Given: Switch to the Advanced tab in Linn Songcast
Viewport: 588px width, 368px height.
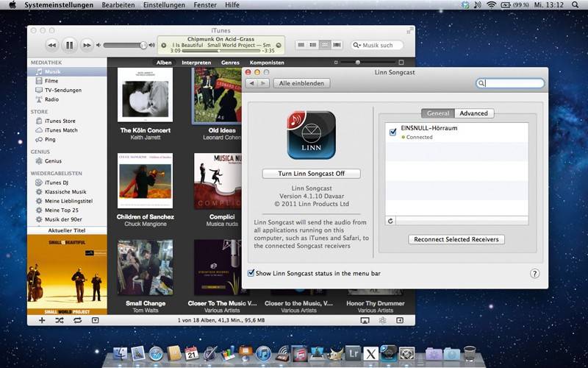Looking at the screenshot, I should (474, 113).
